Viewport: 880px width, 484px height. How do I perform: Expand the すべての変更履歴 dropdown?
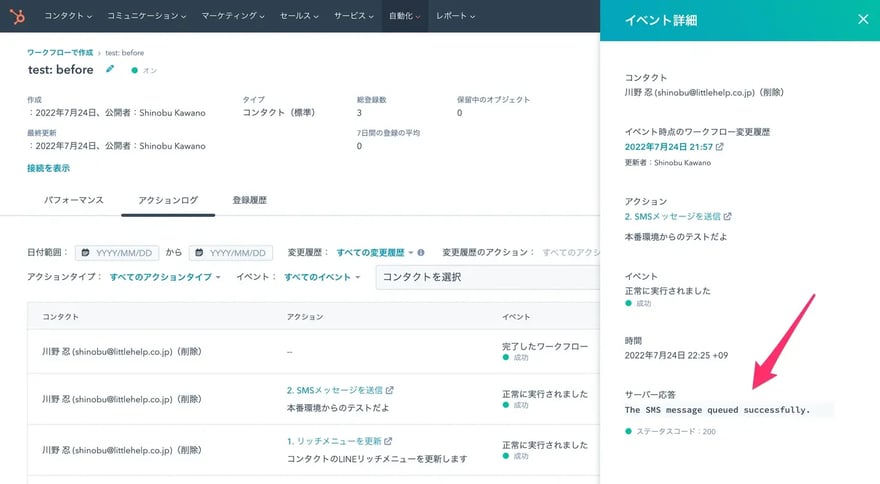click(x=375, y=253)
